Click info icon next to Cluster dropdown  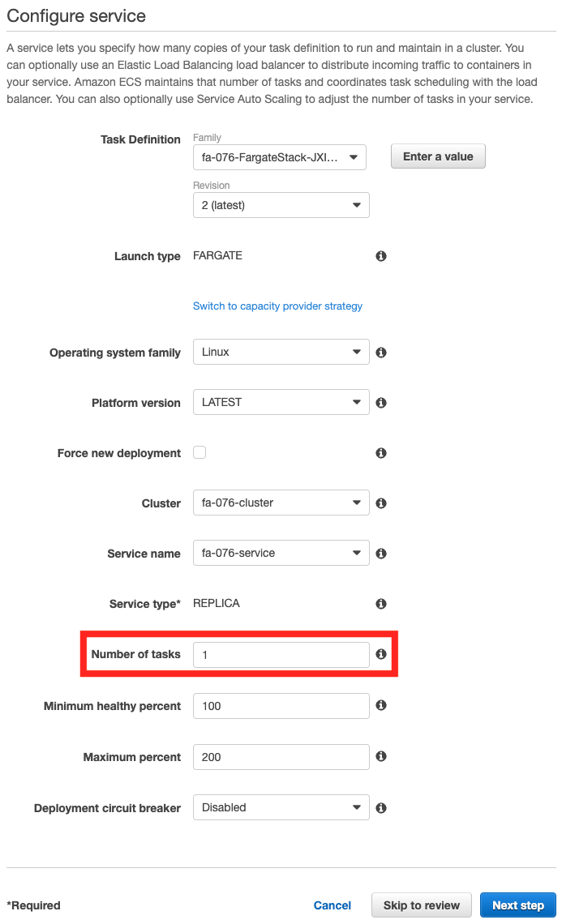pos(381,503)
